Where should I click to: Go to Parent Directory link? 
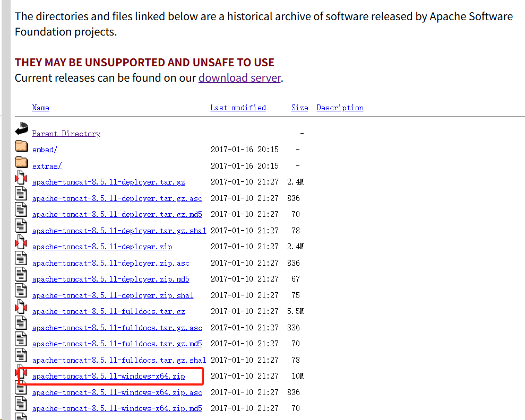point(66,134)
